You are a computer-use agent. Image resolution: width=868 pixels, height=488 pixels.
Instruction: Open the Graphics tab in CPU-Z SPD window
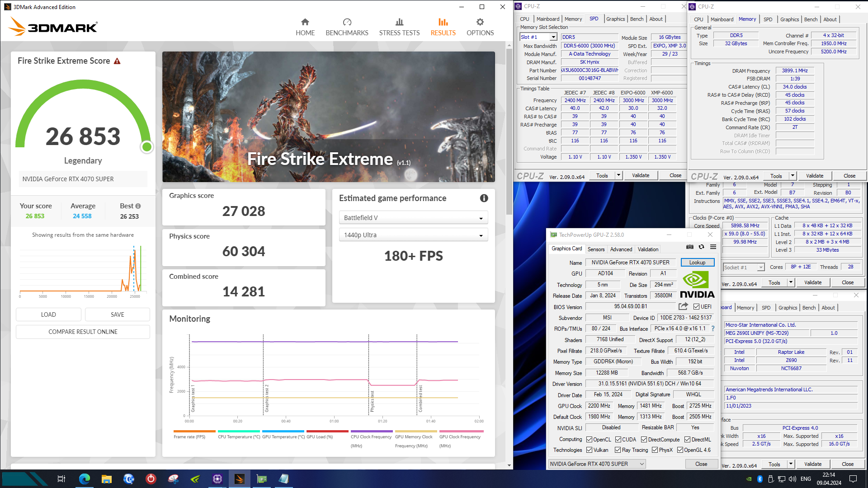pos(615,19)
